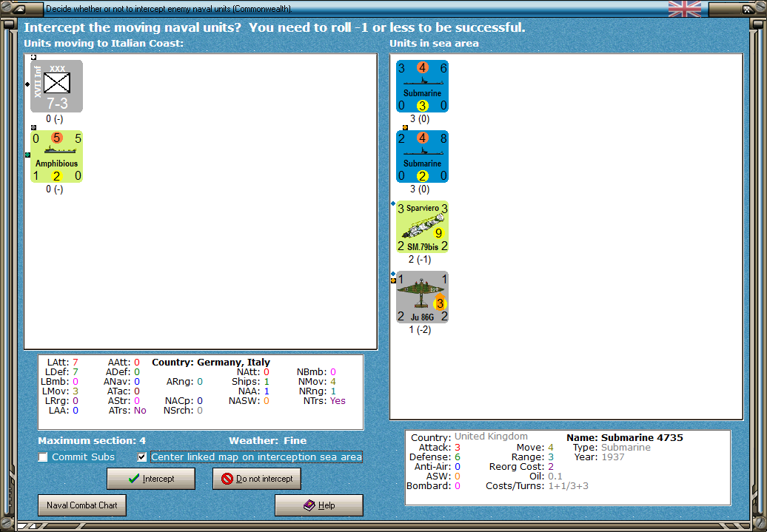This screenshot has height=532, width=767.
Task: Click the 'Weather: Fine' label
Action: click(x=267, y=440)
